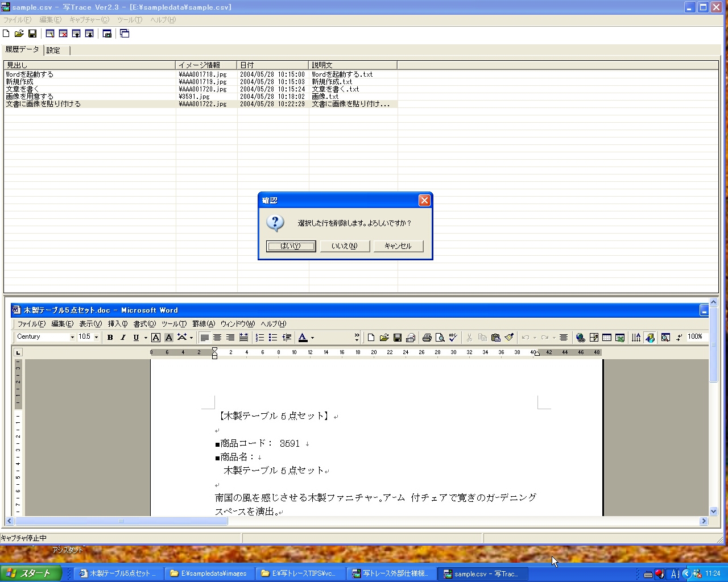Click the tab selector L box on ruler

(x=18, y=352)
